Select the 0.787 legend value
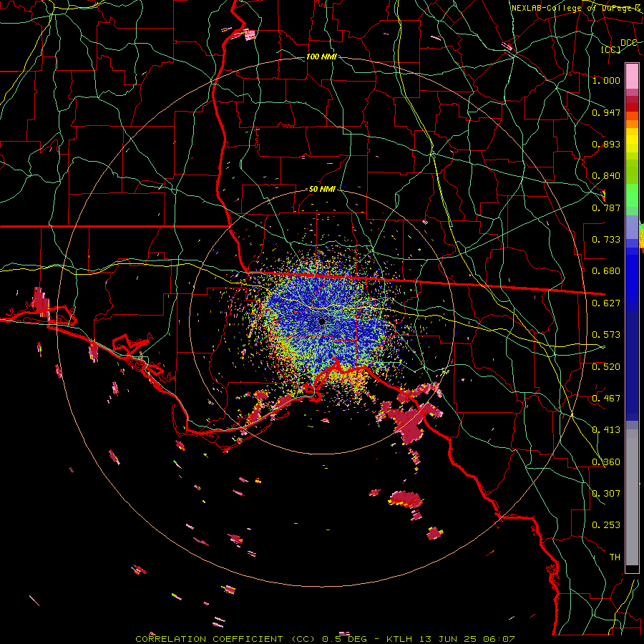 (x=606, y=208)
